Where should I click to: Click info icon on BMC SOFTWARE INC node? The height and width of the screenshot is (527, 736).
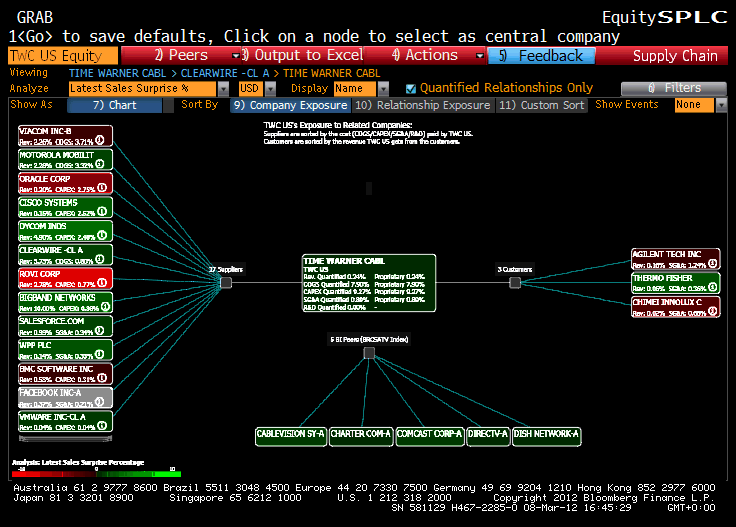102,378
